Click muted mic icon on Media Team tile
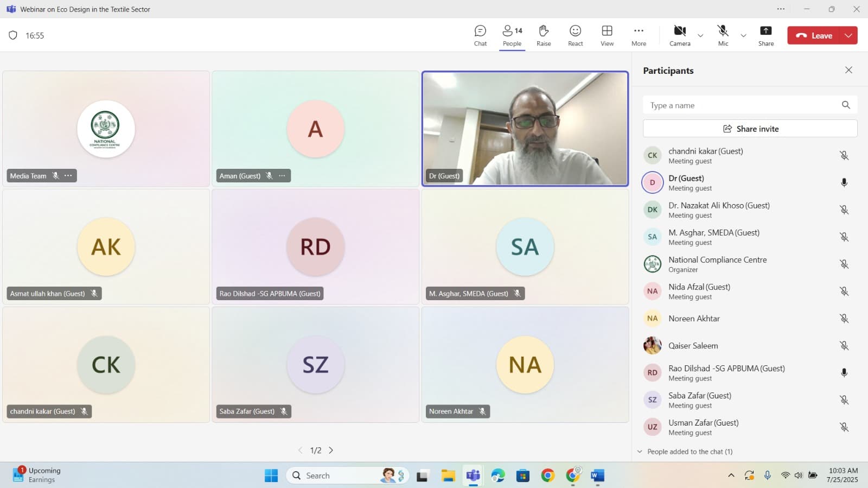This screenshot has width=868, height=488. pos(55,176)
